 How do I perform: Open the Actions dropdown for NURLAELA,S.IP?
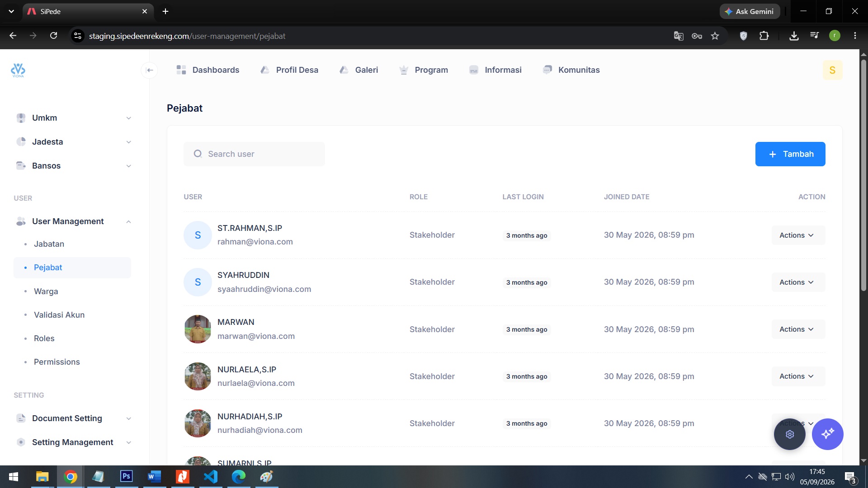point(798,376)
